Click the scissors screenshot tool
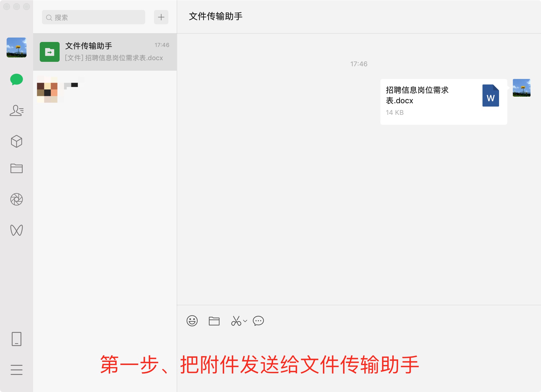The height and width of the screenshot is (392, 541). [236, 321]
